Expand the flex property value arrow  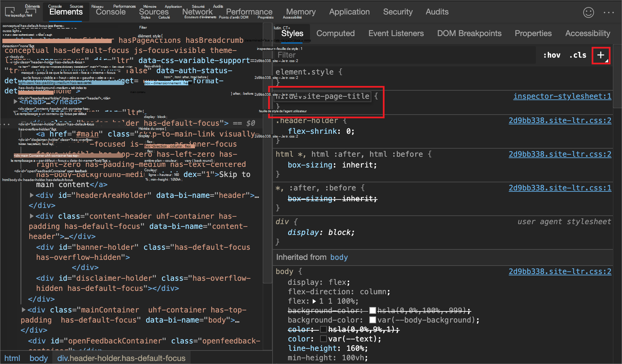click(x=314, y=301)
